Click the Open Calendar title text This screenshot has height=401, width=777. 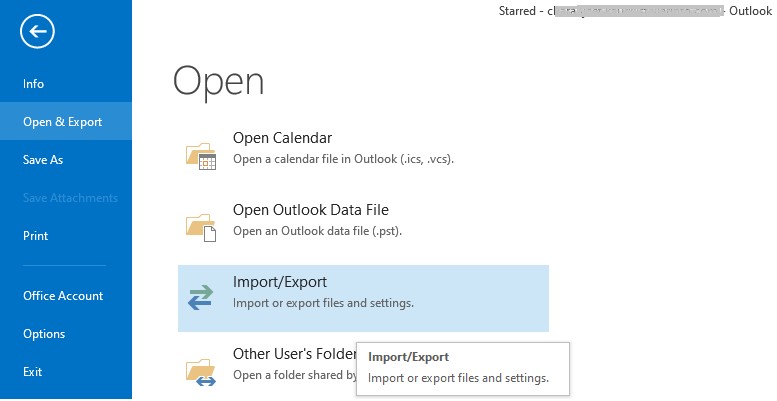pyautogui.click(x=282, y=138)
